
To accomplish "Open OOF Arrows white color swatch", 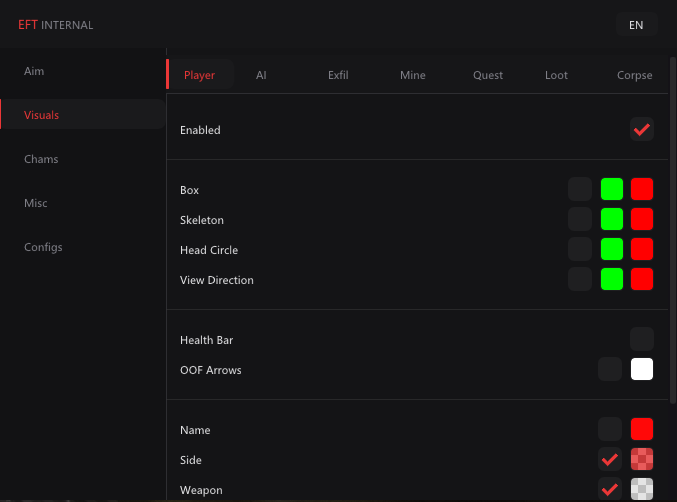I will coord(642,369).
